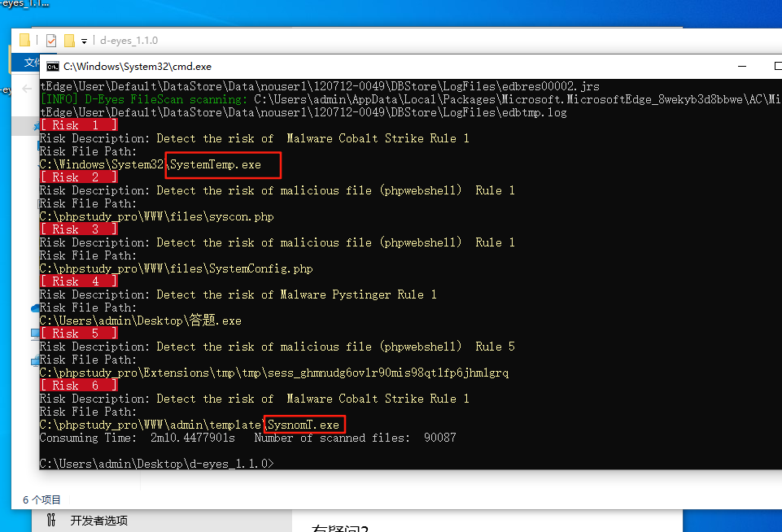Open the quick access toolbar dropdown arrow in Explorer
Viewport: 782px width, 532px height.
(x=85, y=41)
